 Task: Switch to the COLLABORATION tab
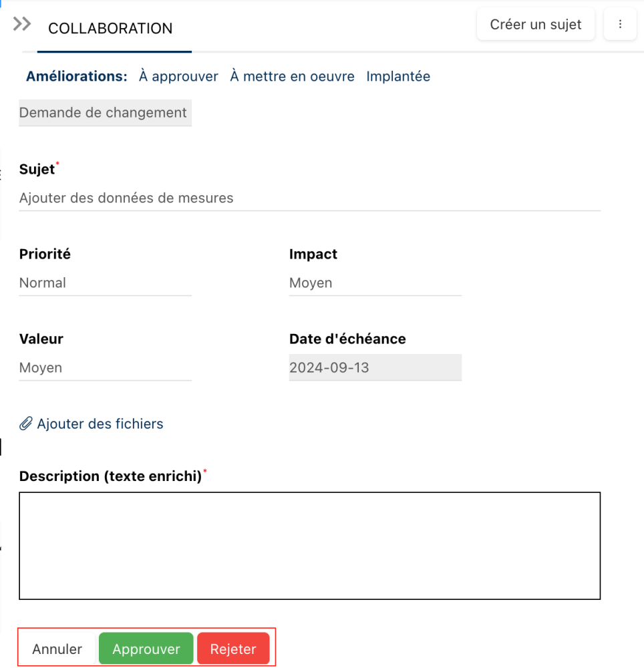[110, 29]
